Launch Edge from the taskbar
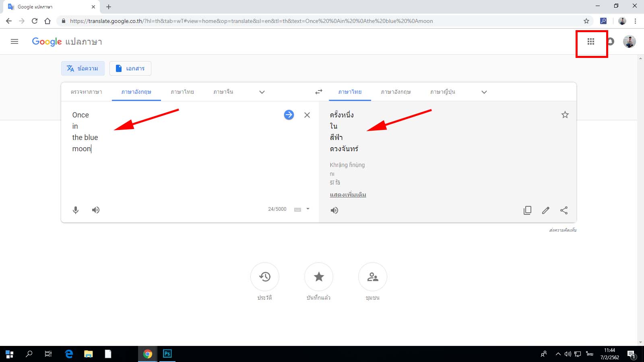This screenshot has width=644, height=362. pos(69,354)
